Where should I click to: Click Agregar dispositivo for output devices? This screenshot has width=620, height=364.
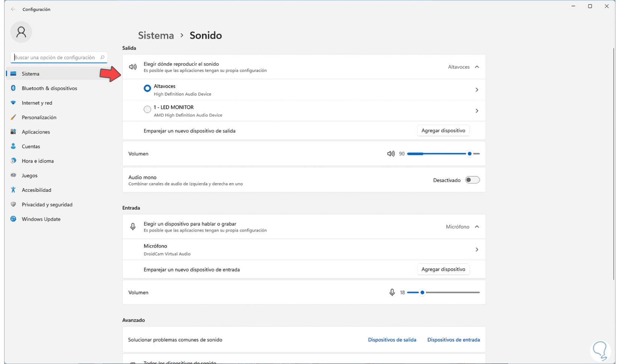coord(443,131)
